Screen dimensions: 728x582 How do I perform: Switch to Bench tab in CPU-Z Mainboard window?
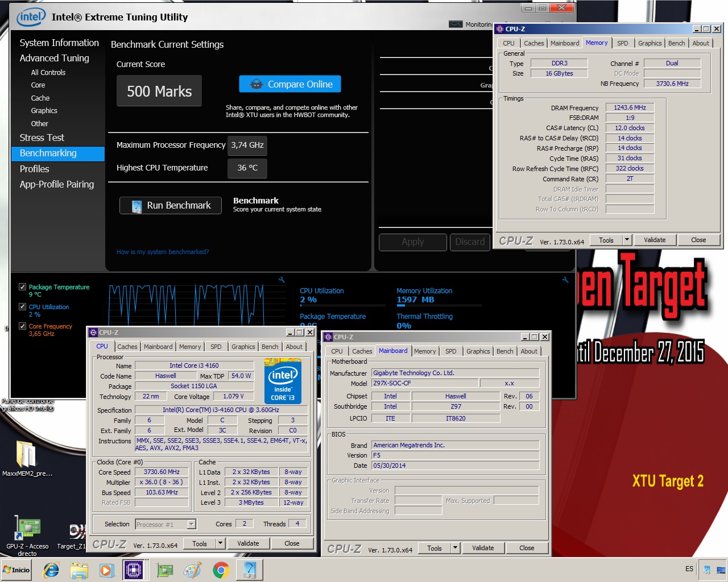pyautogui.click(x=504, y=351)
